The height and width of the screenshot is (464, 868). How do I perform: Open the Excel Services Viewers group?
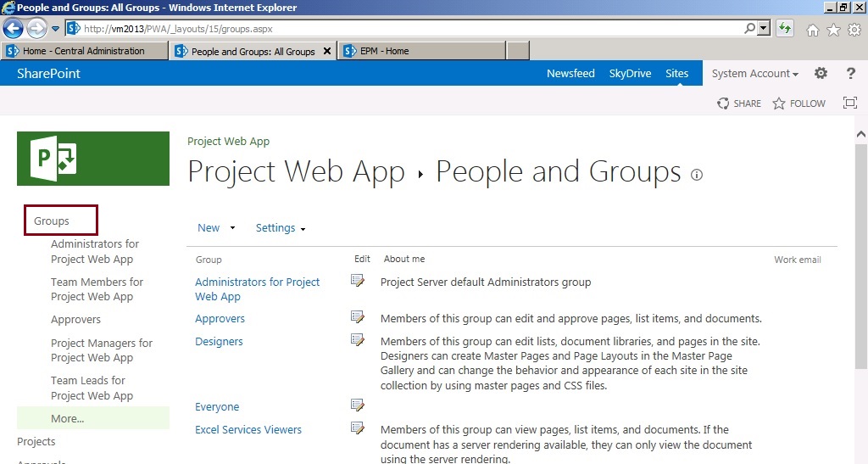point(248,430)
